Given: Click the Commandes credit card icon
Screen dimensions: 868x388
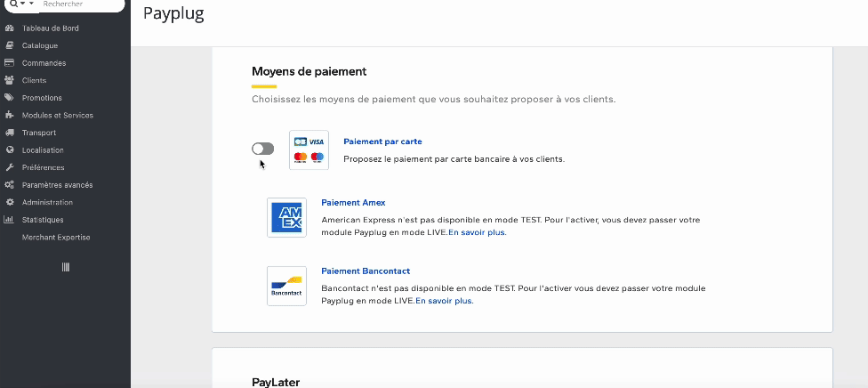Looking at the screenshot, I should pyautogui.click(x=9, y=62).
